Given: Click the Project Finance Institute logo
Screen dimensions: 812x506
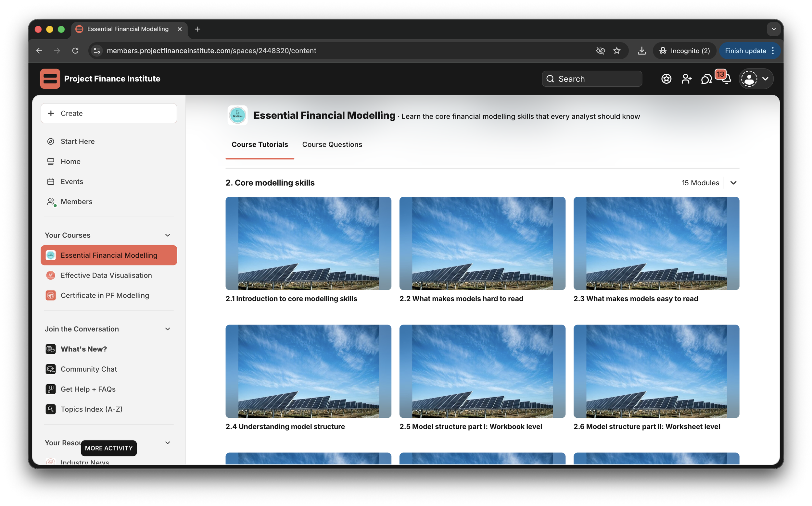Looking at the screenshot, I should coord(50,79).
